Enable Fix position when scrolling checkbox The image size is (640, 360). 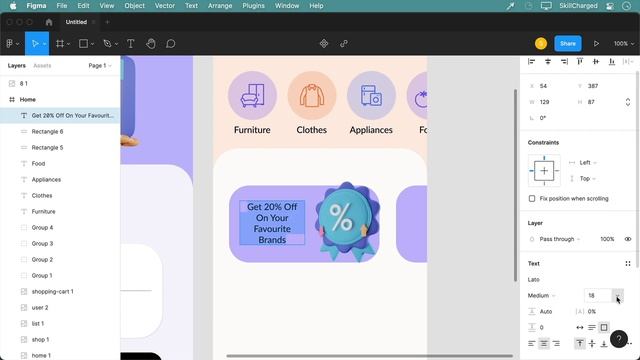[532, 198]
